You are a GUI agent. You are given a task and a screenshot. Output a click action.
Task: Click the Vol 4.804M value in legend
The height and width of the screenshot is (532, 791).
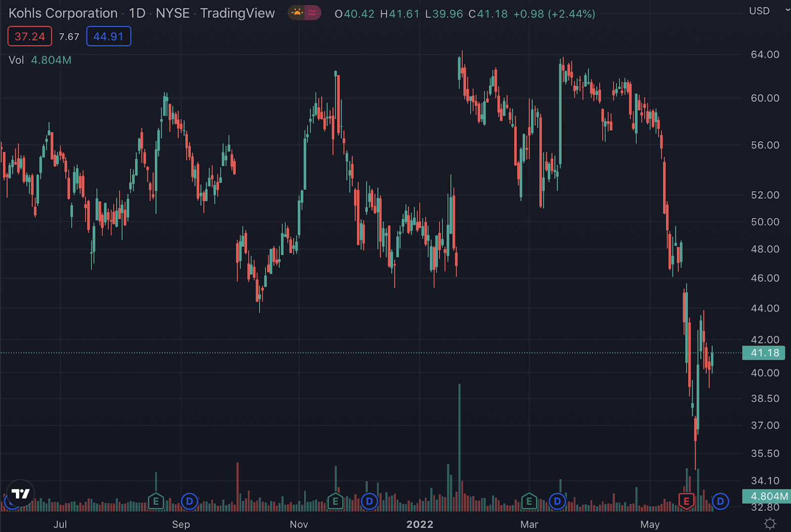(x=51, y=60)
